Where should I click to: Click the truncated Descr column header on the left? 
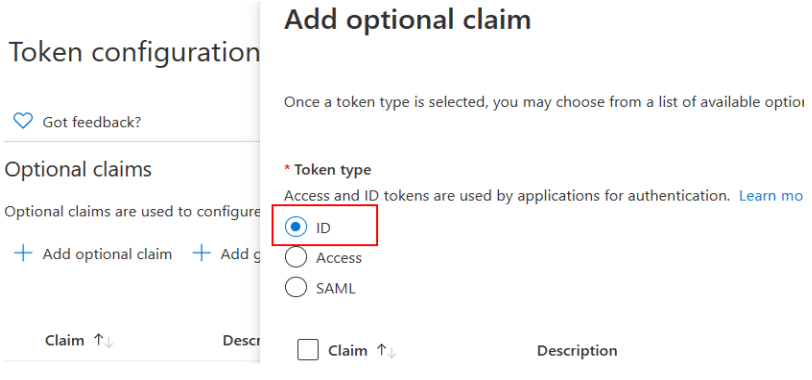(x=241, y=341)
